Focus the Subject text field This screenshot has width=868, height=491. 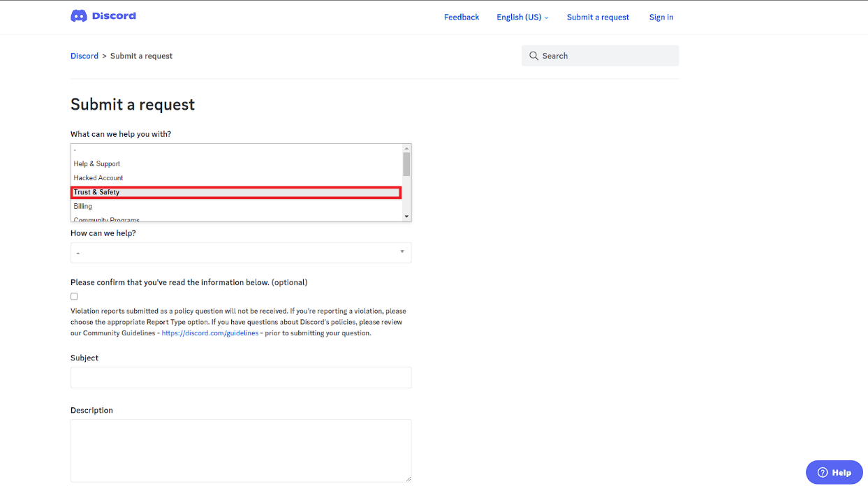241,378
